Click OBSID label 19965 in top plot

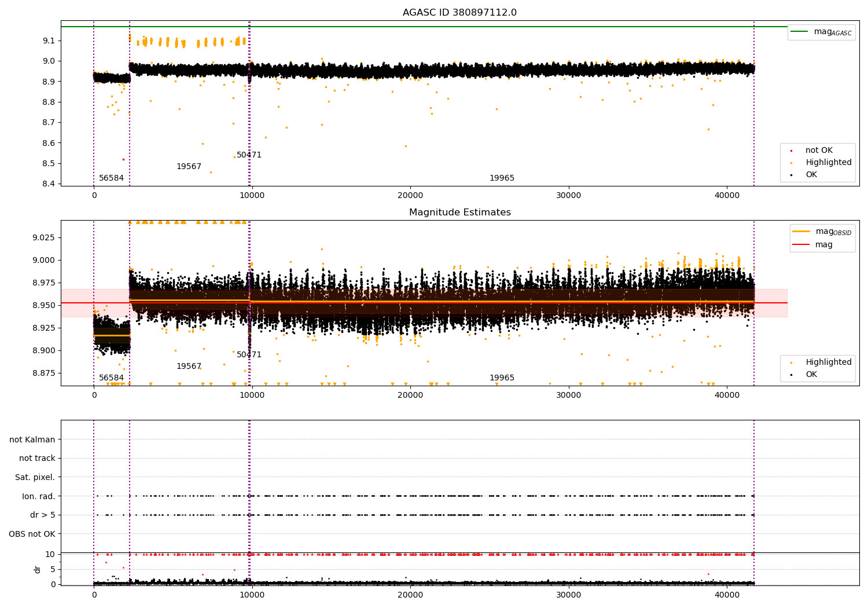(502, 178)
